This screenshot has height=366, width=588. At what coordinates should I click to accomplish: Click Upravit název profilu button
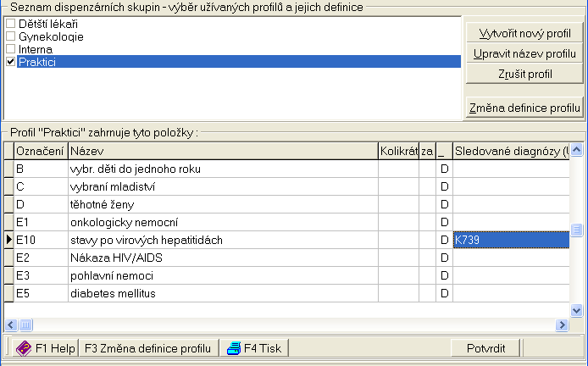point(524,54)
